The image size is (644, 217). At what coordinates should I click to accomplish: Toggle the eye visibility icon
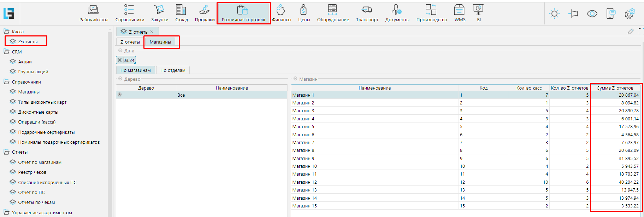tap(592, 14)
